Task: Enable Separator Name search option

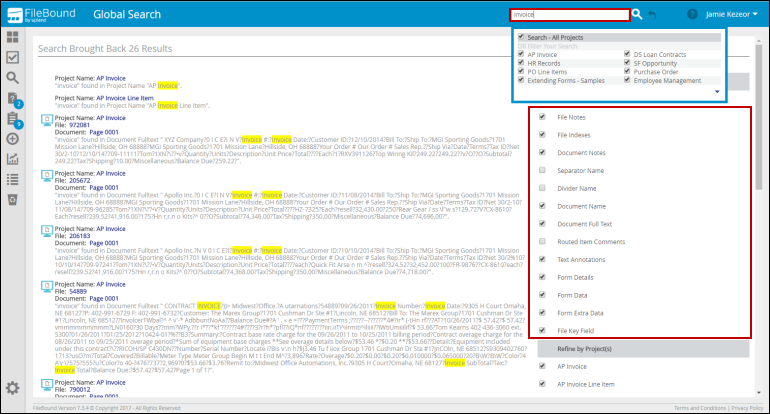Action: tap(542, 170)
